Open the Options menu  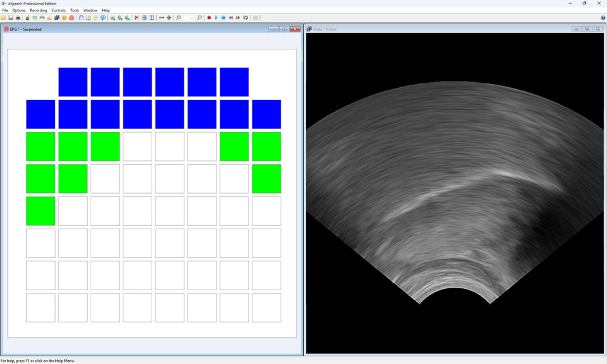[x=19, y=10]
